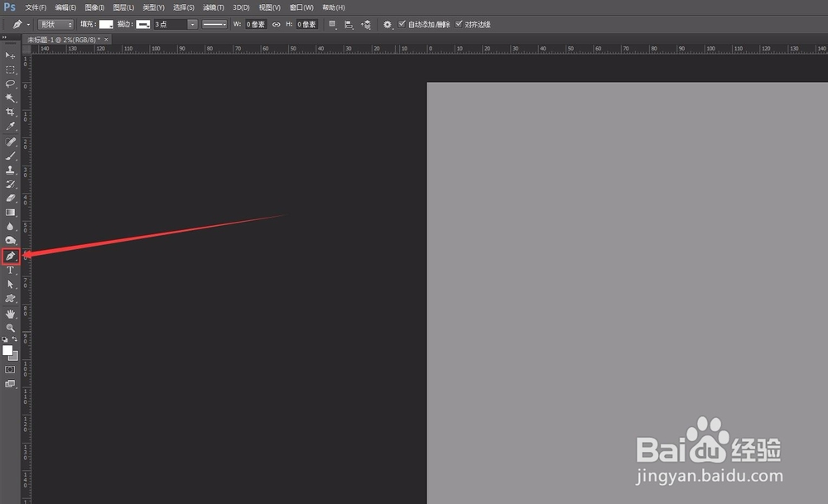Open the 图层(L) menu

[x=123, y=7]
